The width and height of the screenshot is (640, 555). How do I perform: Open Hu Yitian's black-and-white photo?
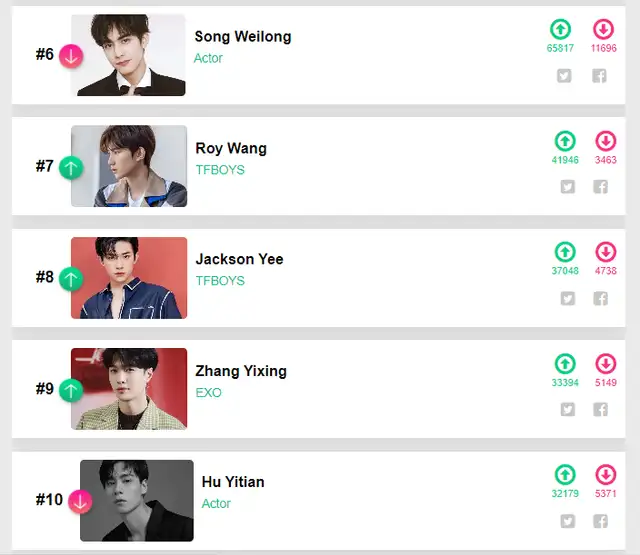click(137, 501)
